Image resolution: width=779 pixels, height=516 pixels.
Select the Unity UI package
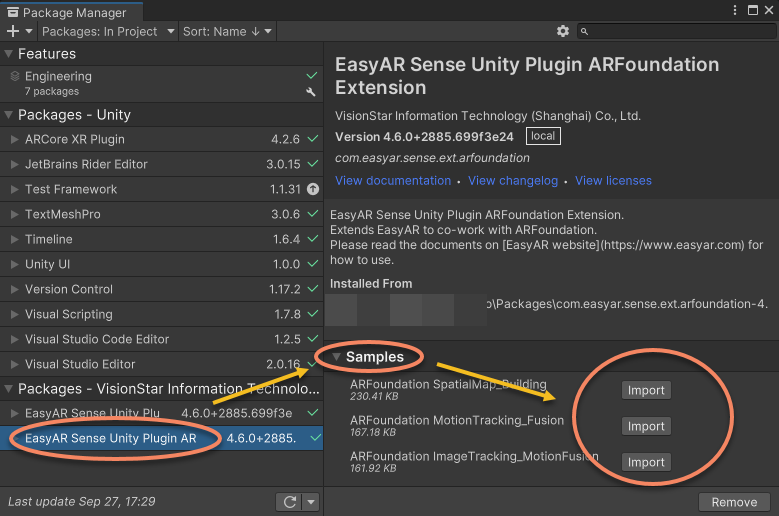coord(161,264)
